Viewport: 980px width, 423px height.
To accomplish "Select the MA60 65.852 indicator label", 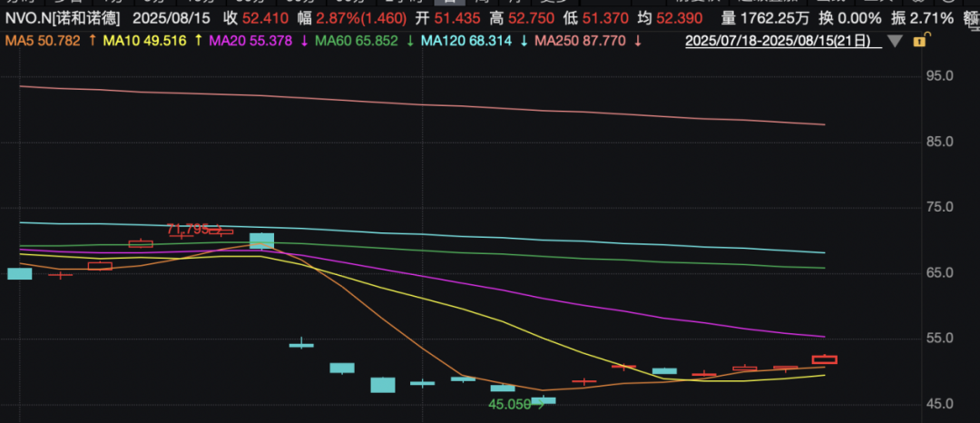I will pyautogui.click(x=357, y=41).
